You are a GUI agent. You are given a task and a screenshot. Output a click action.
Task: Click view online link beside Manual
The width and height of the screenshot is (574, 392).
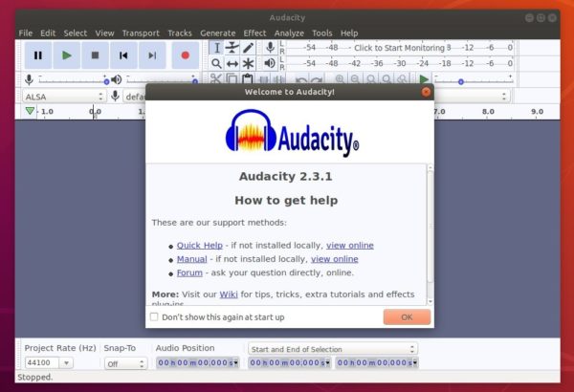click(x=335, y=259)
